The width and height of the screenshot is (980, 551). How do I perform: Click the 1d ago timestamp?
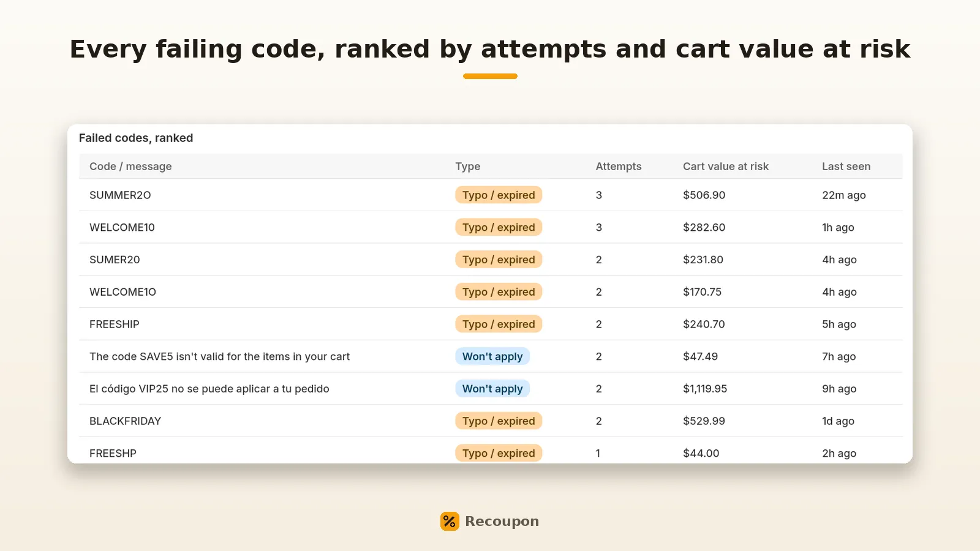tap(838, 421)
